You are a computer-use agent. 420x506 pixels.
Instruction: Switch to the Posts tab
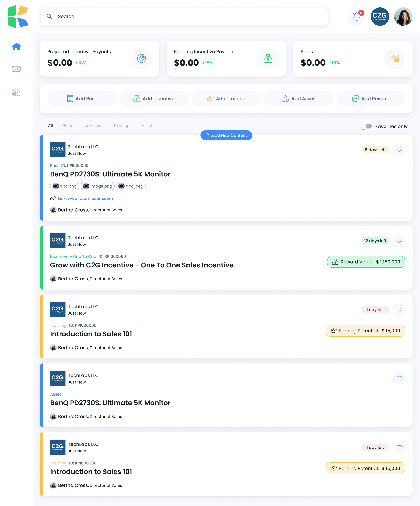point(68,126)
